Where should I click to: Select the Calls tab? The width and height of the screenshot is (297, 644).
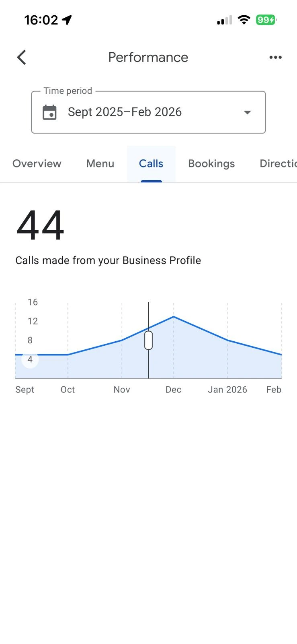pos(151,163)
